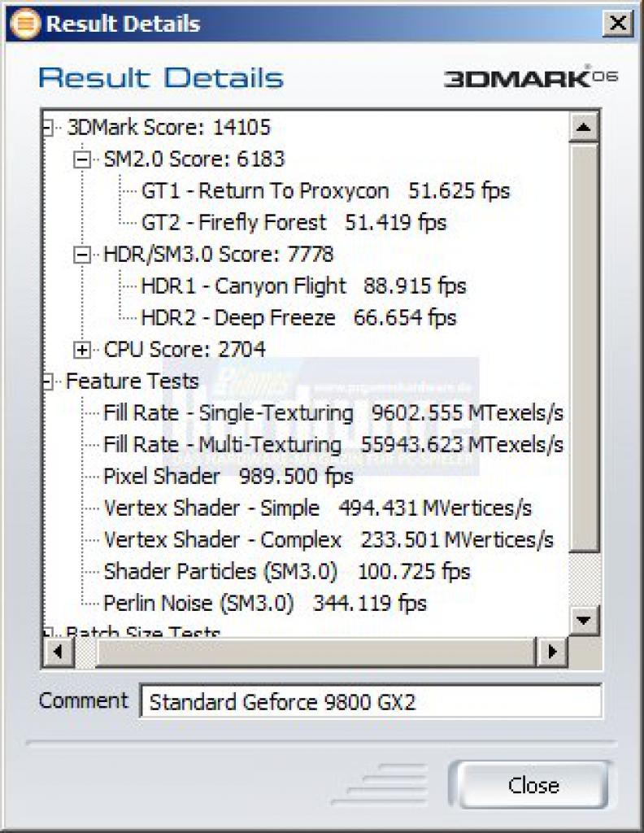
Task: Collapse the Feature Tests node
Action: [47, 382]
